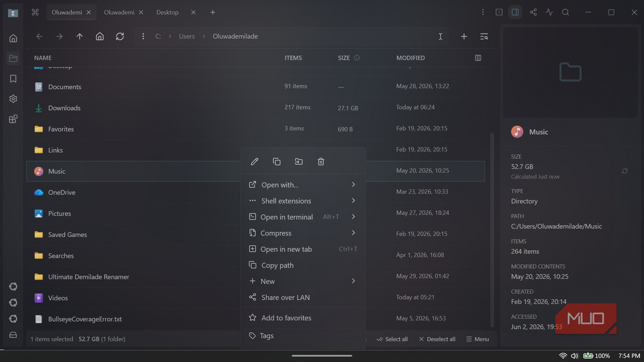Open the Navigator folder view in the sidebar
This screenshot has height=362, width=644.
tap(13, 58)
